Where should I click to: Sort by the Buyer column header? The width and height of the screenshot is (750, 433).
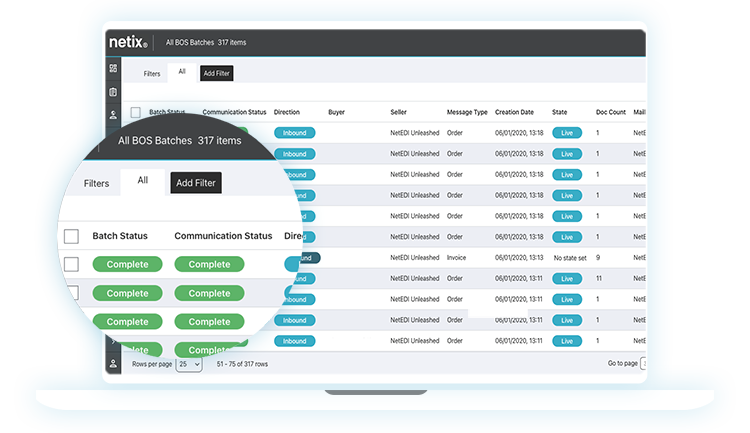pyautogui.click(x=336, y=112)
